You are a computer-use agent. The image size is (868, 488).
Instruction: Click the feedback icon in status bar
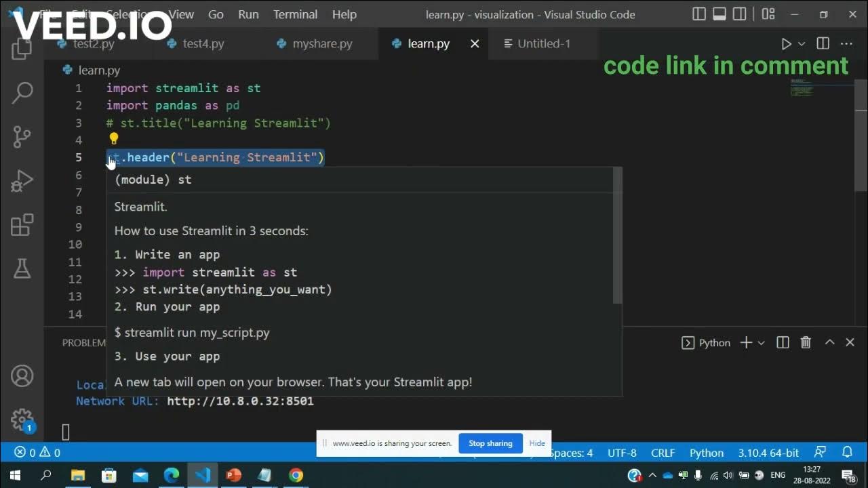tap(821, 452)
